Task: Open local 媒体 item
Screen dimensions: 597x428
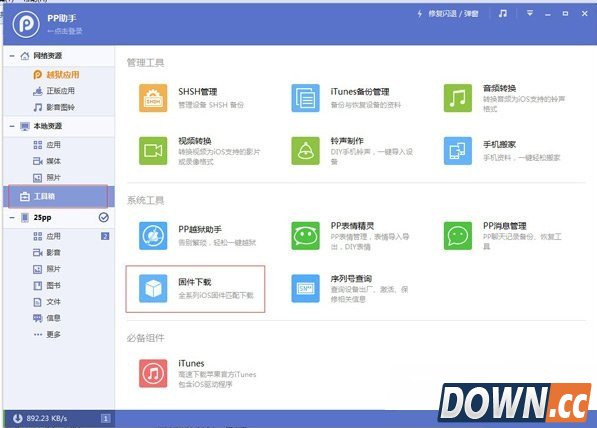Action: click(x=47, y=161)
